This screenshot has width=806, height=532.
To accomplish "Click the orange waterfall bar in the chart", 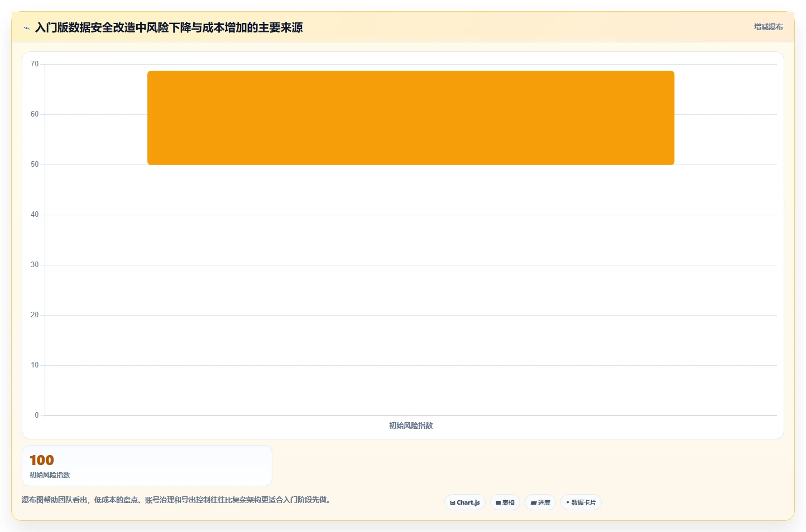I will click(x=411, y=118).
